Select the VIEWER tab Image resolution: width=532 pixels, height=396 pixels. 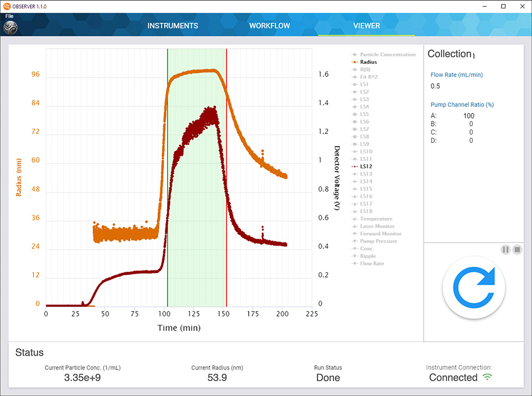367,26
